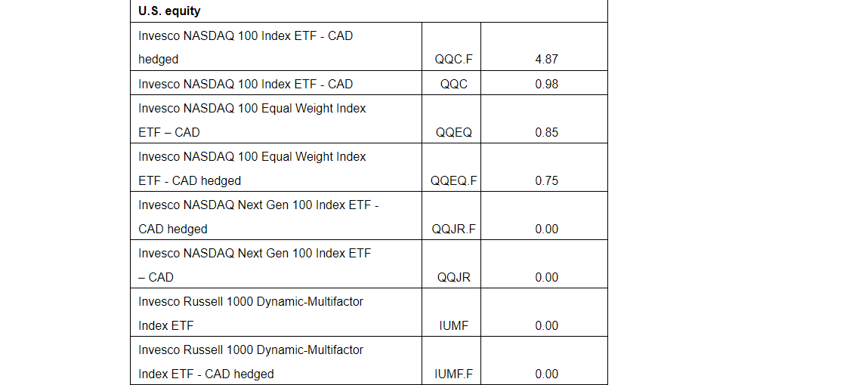
Task: Select the IUMF ticker cell
Action: 454,325
